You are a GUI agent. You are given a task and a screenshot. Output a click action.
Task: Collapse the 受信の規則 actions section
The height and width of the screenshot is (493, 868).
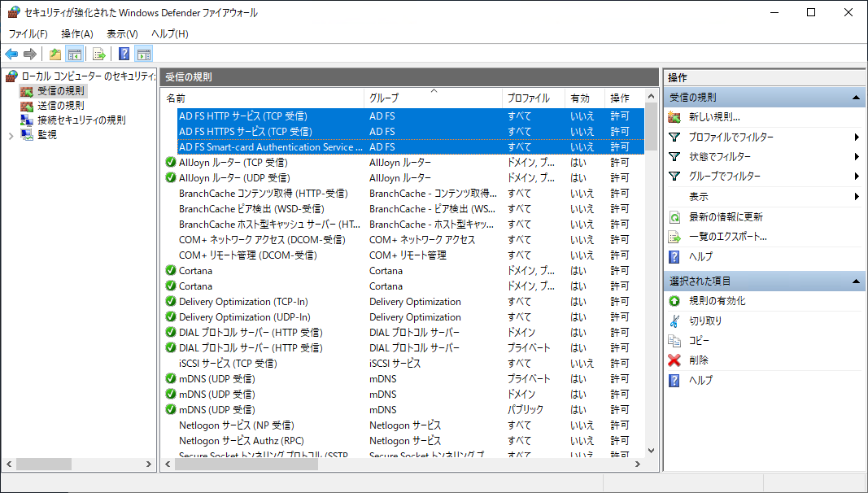pos(856,98)
